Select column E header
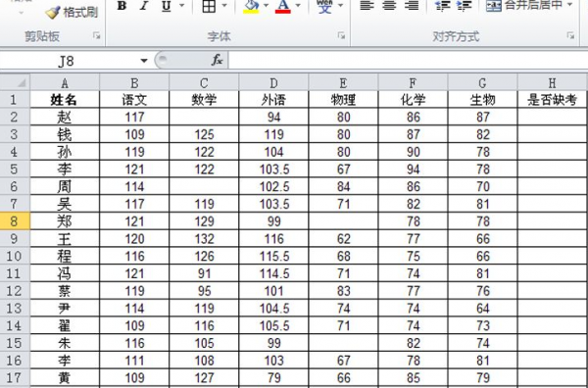Viewport: 588px width, 388px height. point(344,82)
